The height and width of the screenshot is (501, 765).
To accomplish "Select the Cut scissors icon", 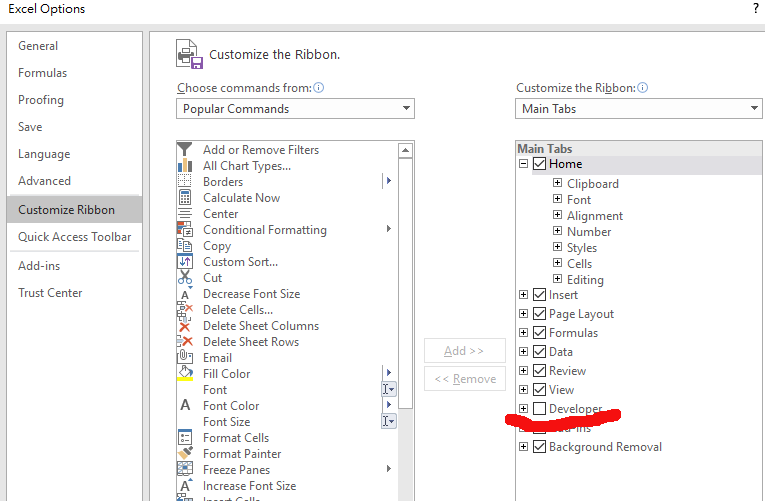I will coord(185,278).
